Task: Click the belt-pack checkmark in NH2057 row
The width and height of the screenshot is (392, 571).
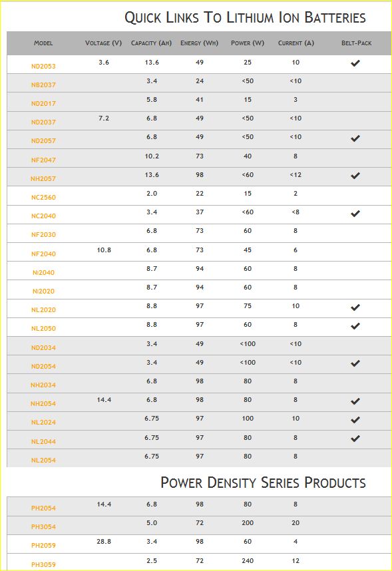Action: 355,176
